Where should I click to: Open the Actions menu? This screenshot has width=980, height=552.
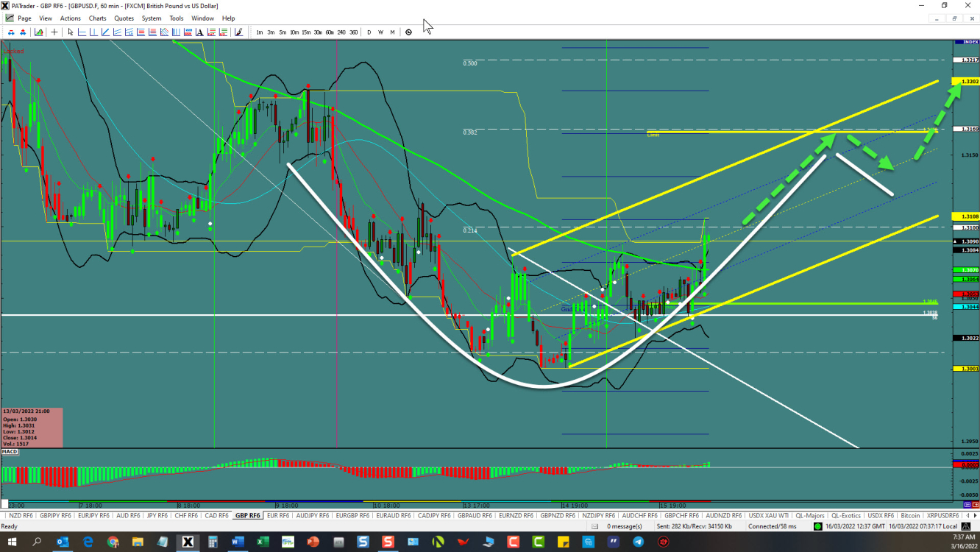pos(71,18)
